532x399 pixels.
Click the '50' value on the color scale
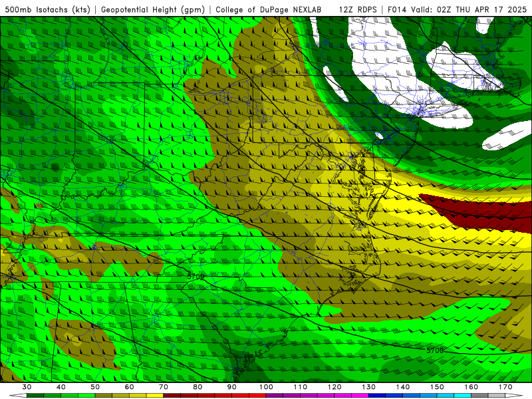[95, 387]
